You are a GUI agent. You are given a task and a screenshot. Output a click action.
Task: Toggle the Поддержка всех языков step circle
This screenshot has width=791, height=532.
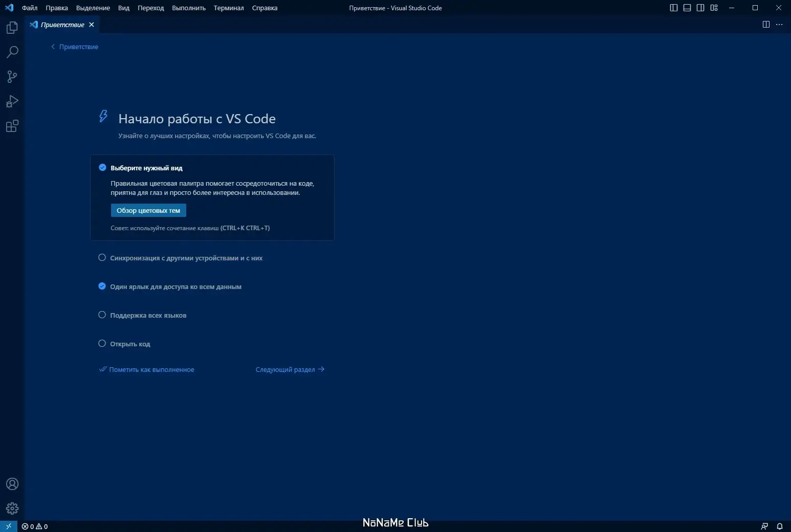[x=102, y=315]
